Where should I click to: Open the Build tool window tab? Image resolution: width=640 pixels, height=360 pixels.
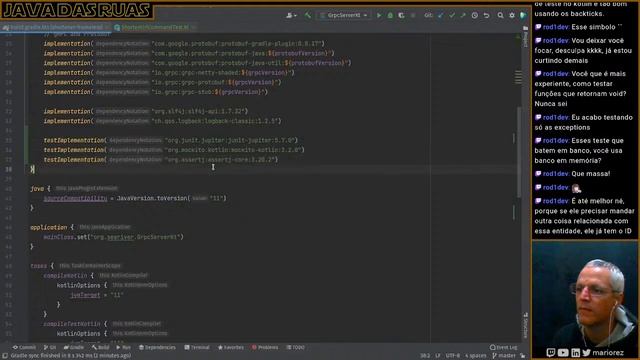tap(100, 347)
